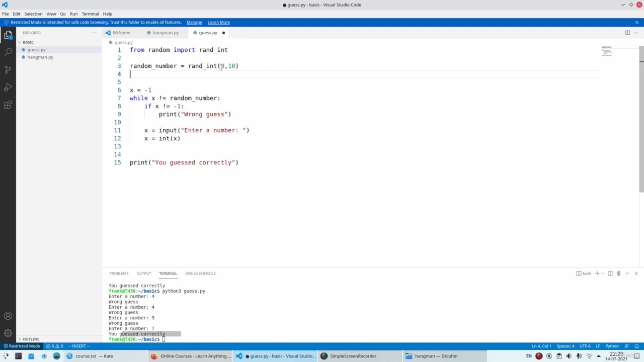Change the UTF-8 encoding selector
Image resolution: width=644 pixels, height=362 pixels.
pyautogui.click(x=585, y=346)
